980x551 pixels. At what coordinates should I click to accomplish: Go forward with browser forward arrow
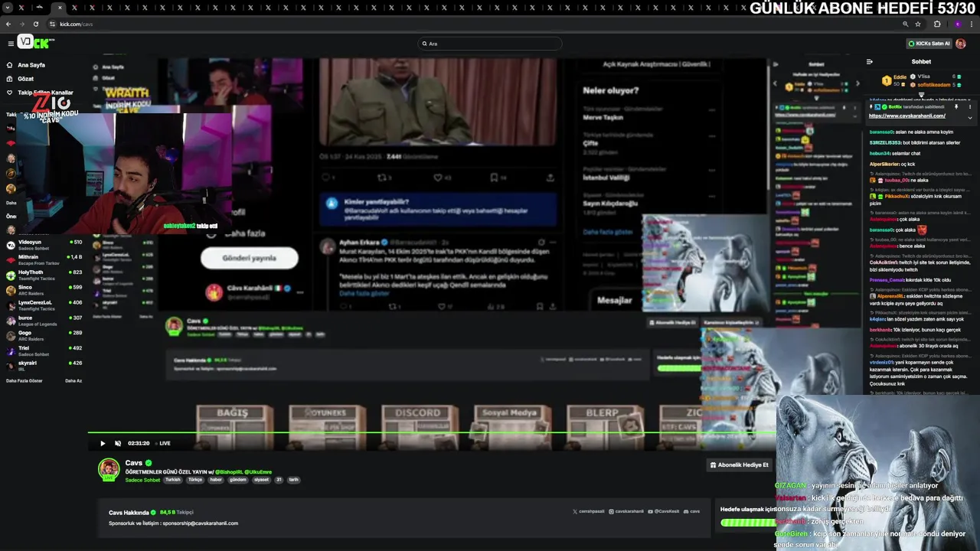pyautogui.click(x=22, y=24)
